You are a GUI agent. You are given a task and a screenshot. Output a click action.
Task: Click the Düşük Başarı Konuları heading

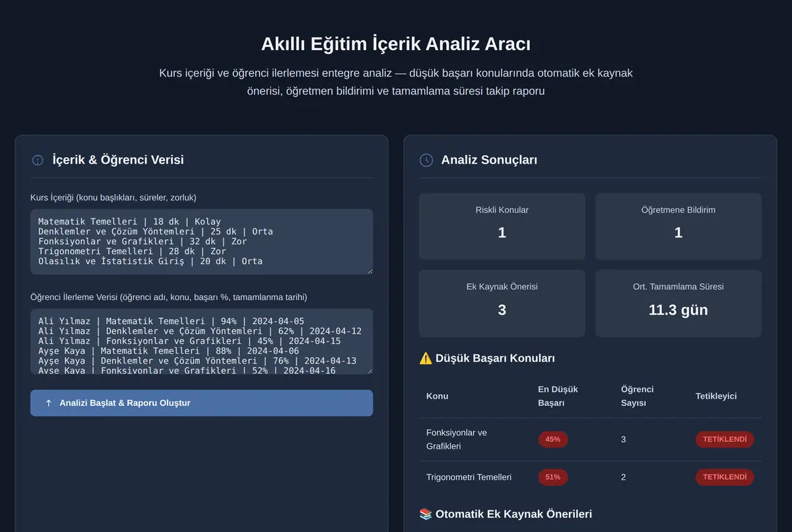point(495,358)
